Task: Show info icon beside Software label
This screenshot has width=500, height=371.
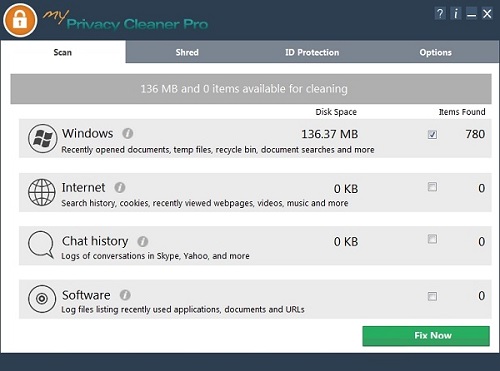Action: click(125, 295)
